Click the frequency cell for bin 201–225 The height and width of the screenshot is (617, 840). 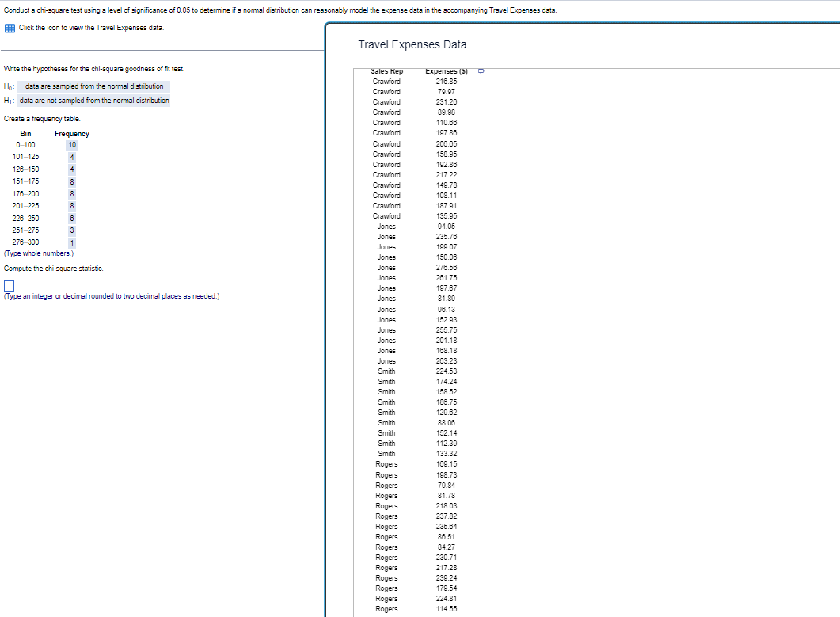pos(71,206)
